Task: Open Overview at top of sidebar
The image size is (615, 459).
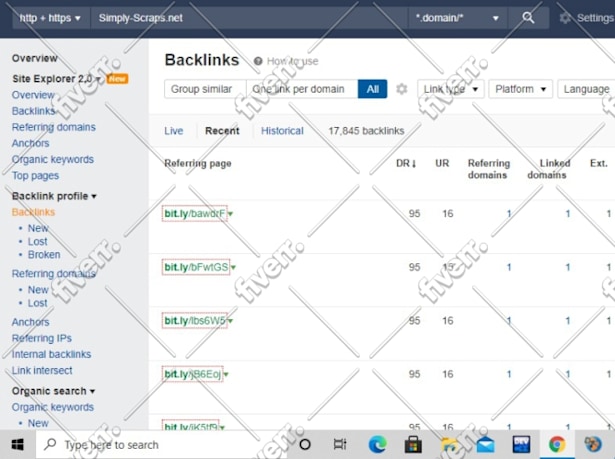Action: coord(35,58)
